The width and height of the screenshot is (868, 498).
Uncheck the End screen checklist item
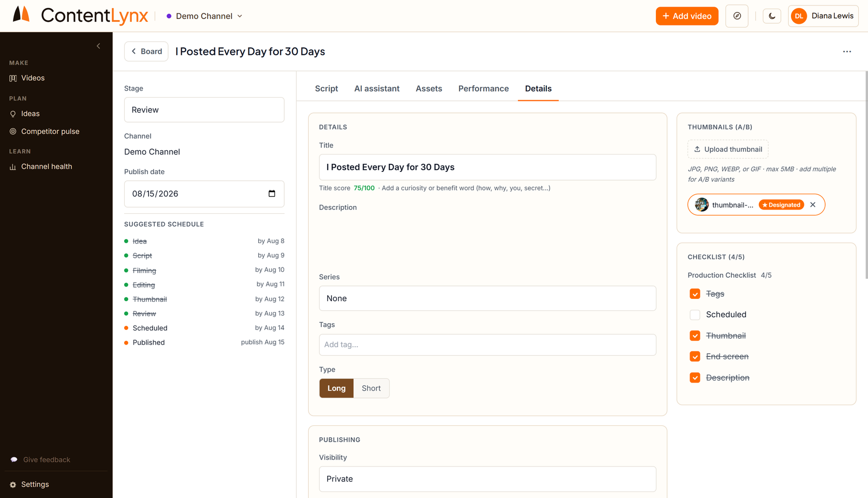click(695, 356)
